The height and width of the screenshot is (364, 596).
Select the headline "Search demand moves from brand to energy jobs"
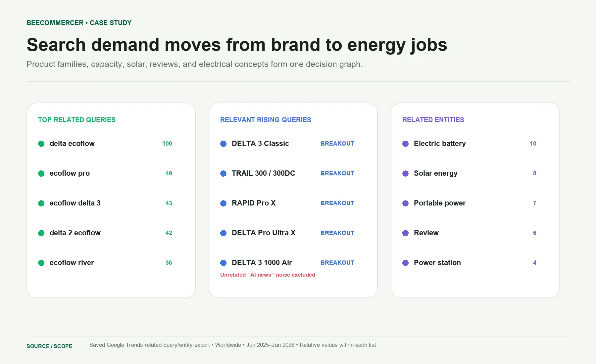pyautogui.click(x=237, y=45)
